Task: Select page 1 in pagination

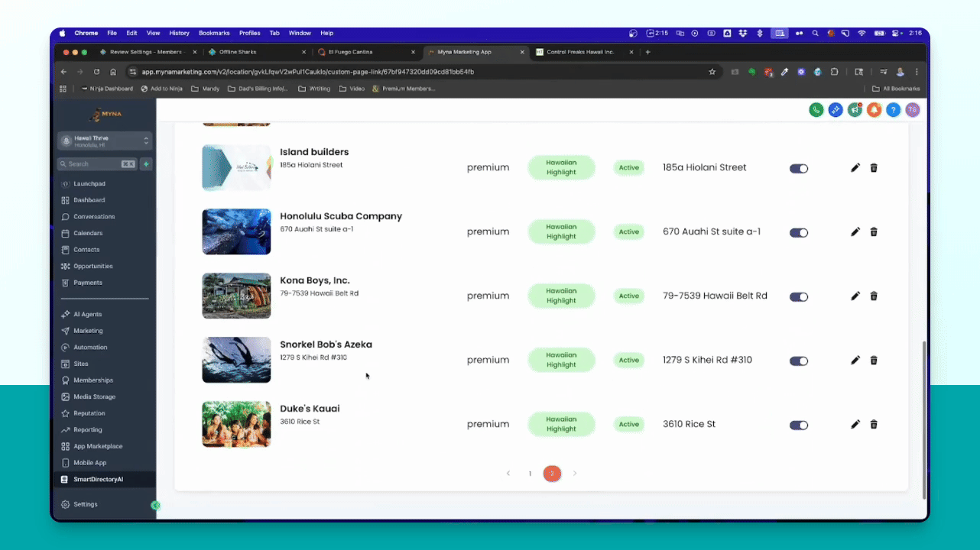Action: 530,474
